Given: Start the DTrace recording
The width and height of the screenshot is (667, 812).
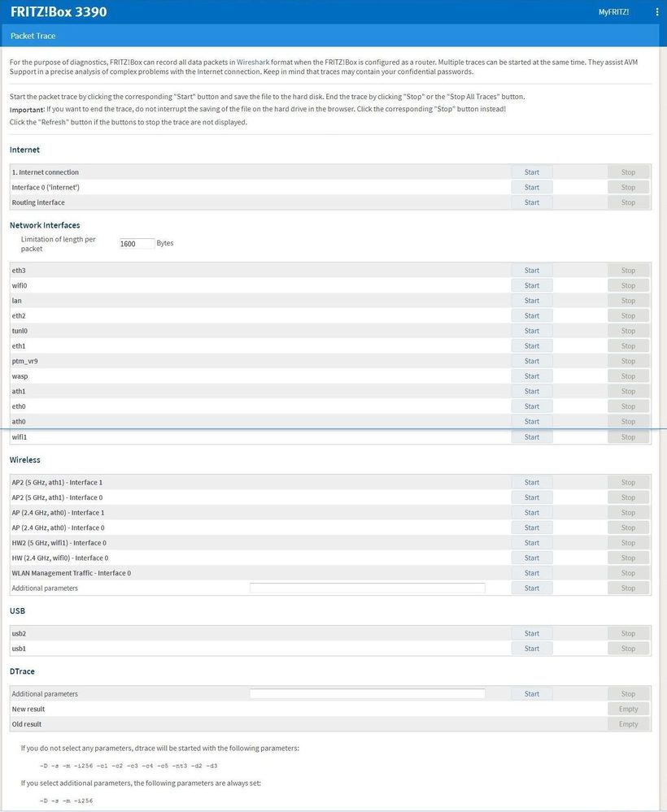Looking at the screenshot, I should (532, 694).
